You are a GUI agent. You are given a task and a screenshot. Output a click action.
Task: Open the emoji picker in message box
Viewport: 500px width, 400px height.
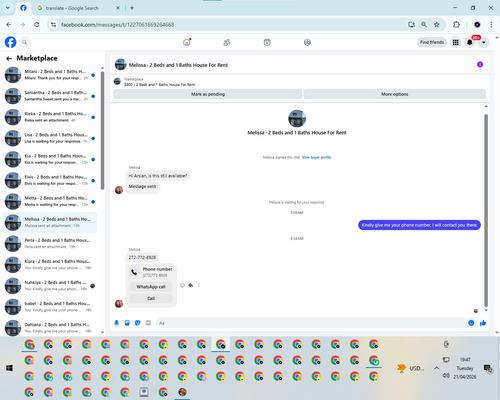[x=471, y=323]
